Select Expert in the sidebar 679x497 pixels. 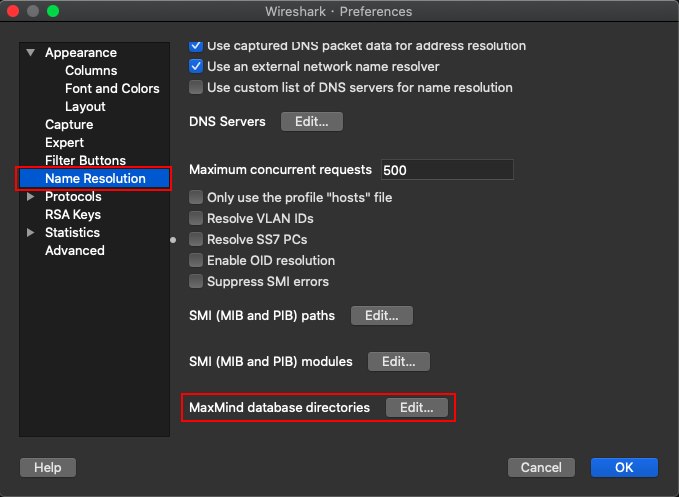tap(65, 142)
